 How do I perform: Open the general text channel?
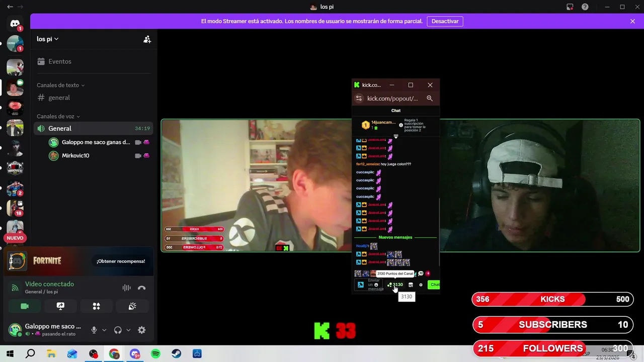tap(94, 98)
